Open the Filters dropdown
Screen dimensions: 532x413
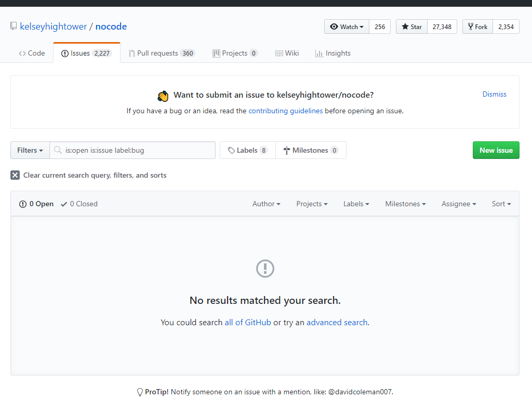coord(30,150)
